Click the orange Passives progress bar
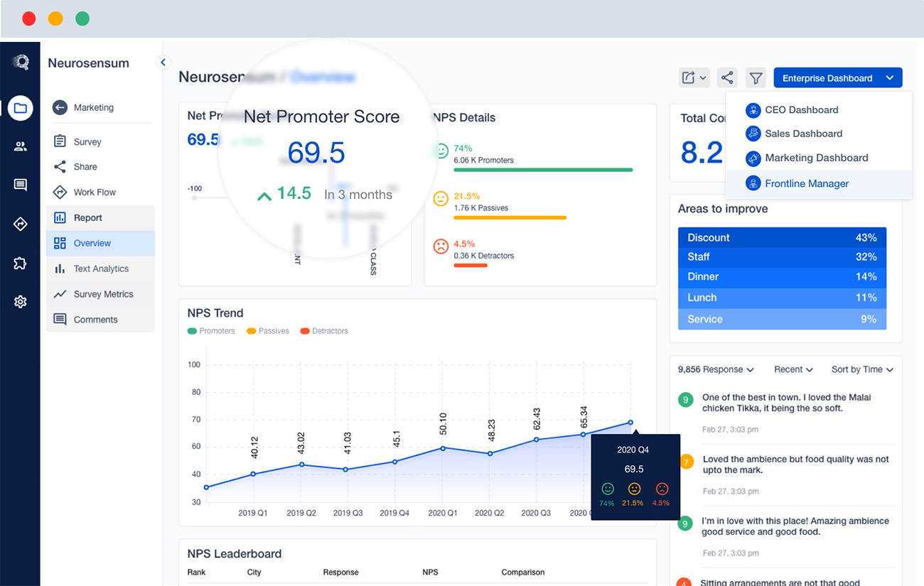 coord(510,217)
